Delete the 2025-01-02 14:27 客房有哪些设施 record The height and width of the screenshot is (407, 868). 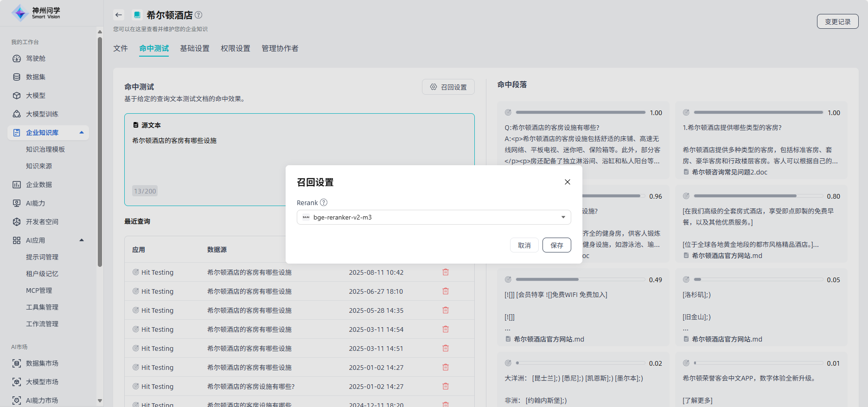(446, 367)
